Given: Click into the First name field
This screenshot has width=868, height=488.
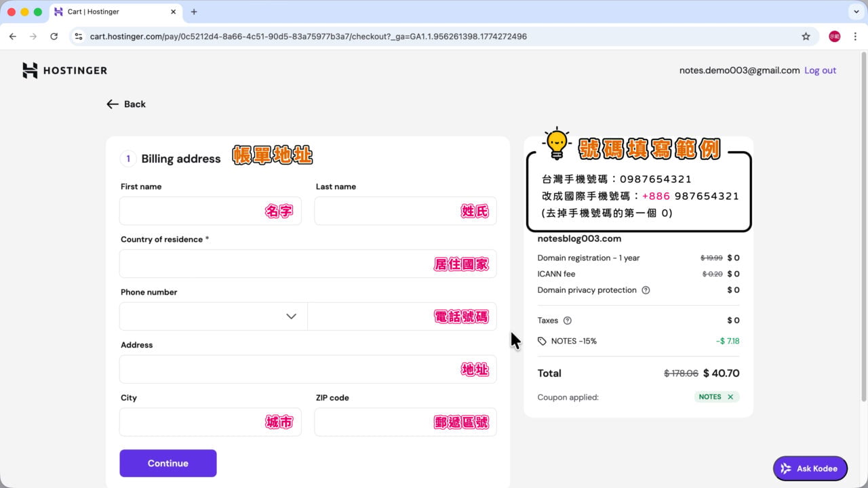Looking at the screenshot, I should [x=210, y=211].
